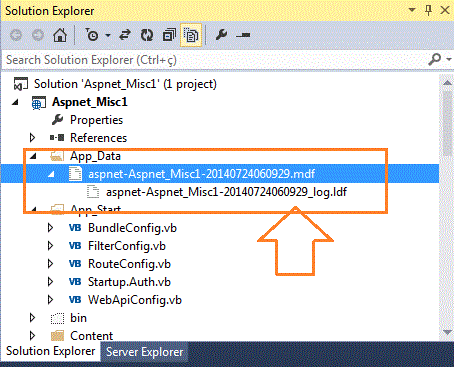
Task: Collapse the .mdf file node
Action: click(51, 174)
